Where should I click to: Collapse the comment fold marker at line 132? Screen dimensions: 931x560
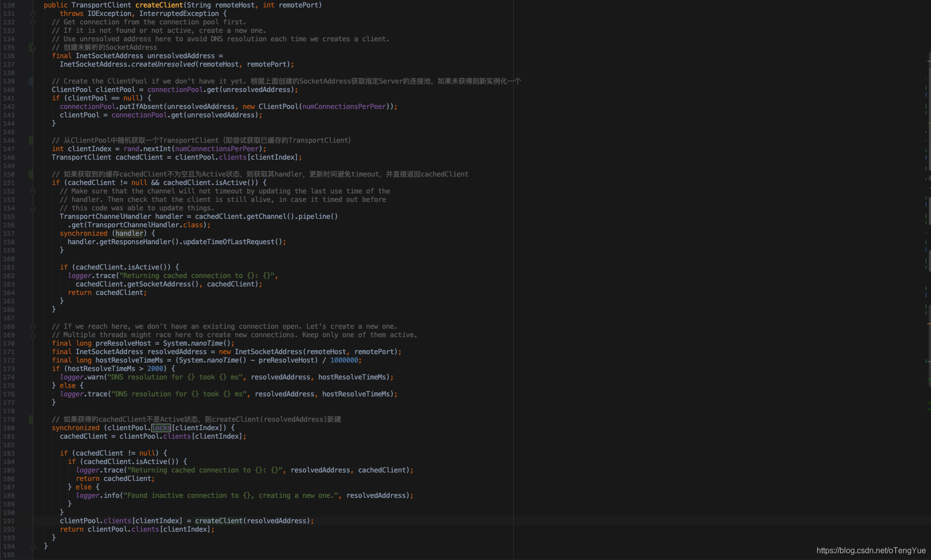point(33,22)
